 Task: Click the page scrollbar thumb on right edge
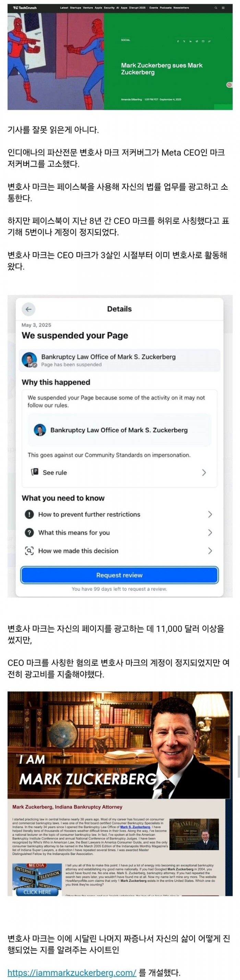[x=239, y=757]
